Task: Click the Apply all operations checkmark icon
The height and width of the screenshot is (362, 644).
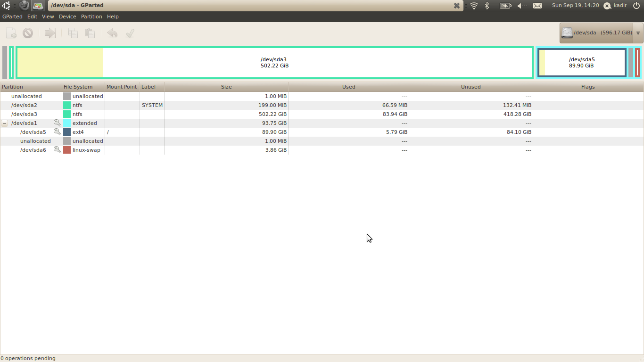Action: tap(130, 33)
